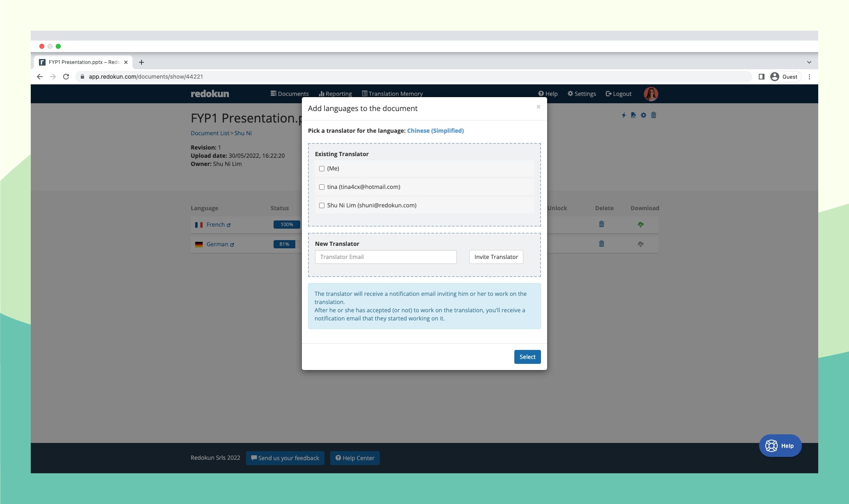Image resolution: width=849 pixels, height=504 pixels.
Task: Click the French translation download icon
Action: [641, 225]
